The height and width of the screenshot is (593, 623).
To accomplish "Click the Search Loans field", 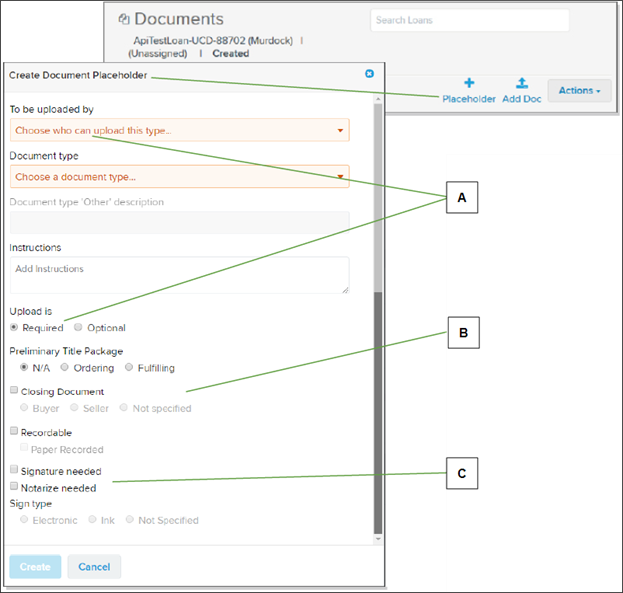I will (470, 20).
